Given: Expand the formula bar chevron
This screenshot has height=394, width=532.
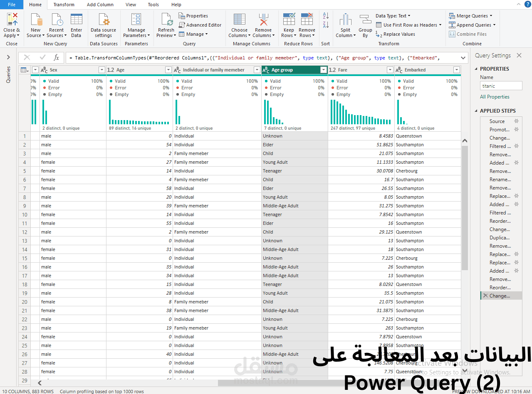Looking at the screenshot, I should click(x=464, y=58).
